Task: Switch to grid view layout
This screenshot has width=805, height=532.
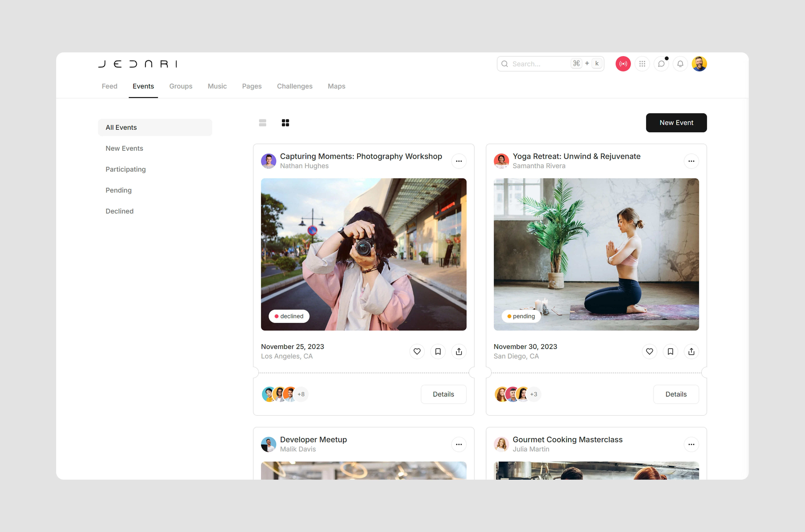Action: pyautogui.click(x=285, y=123)
